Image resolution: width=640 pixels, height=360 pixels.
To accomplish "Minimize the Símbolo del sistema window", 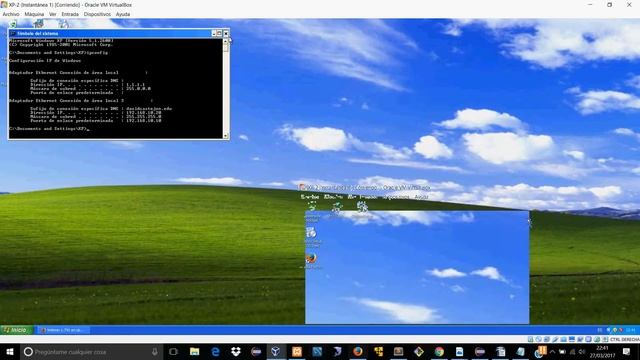I will tap(214, 33).
